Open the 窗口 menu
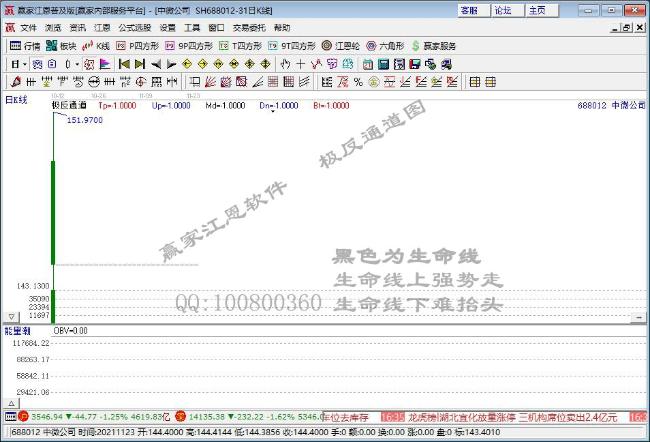Screen dimensions: 650x442 tap(216, 28)
